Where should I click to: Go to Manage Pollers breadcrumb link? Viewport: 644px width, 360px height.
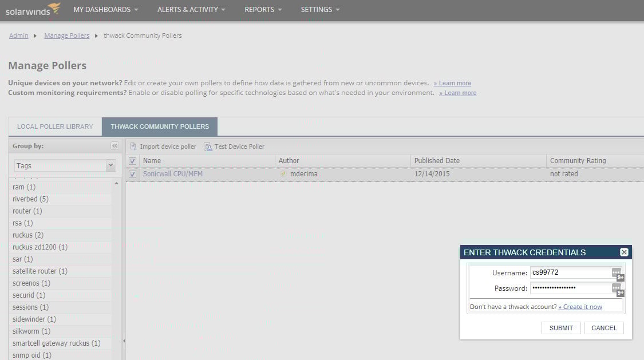66,35
